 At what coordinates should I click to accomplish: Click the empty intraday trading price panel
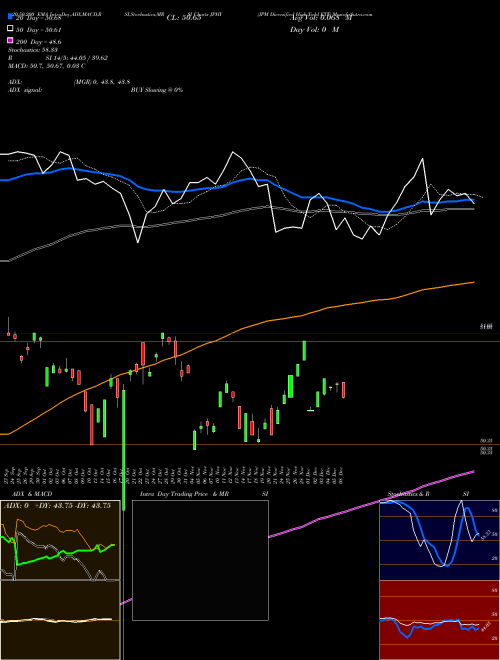point(200,560)
